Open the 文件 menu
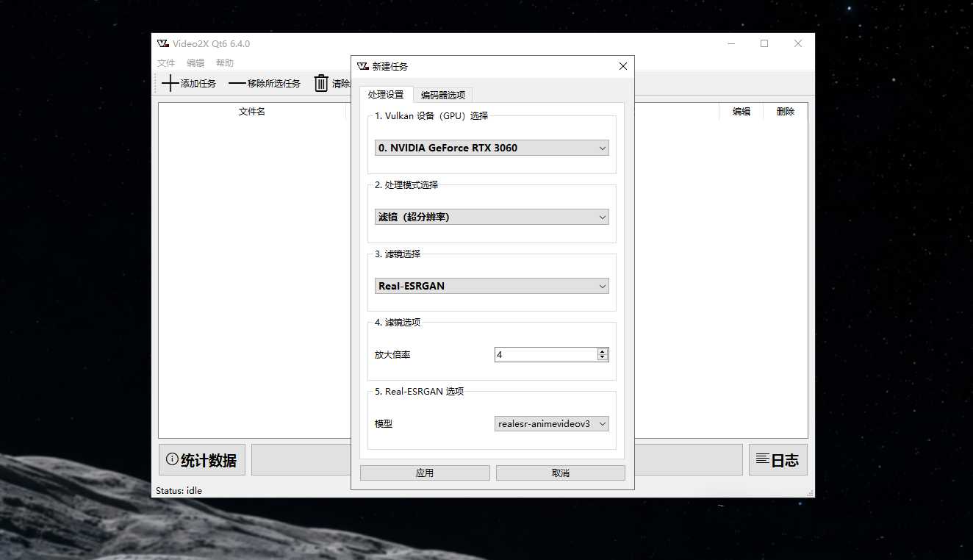Viewport: 973px width, 560px height. click(x=166, y=63)
